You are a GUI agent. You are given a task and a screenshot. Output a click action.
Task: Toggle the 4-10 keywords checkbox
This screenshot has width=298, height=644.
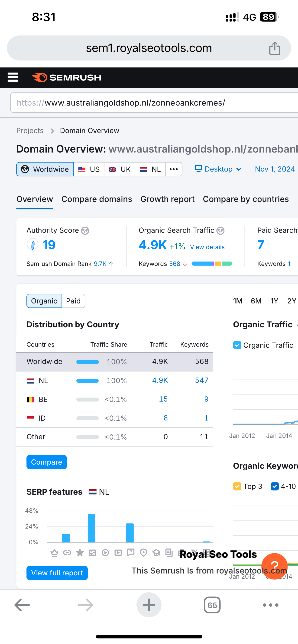pyautogui.click(x=275, y=487)
